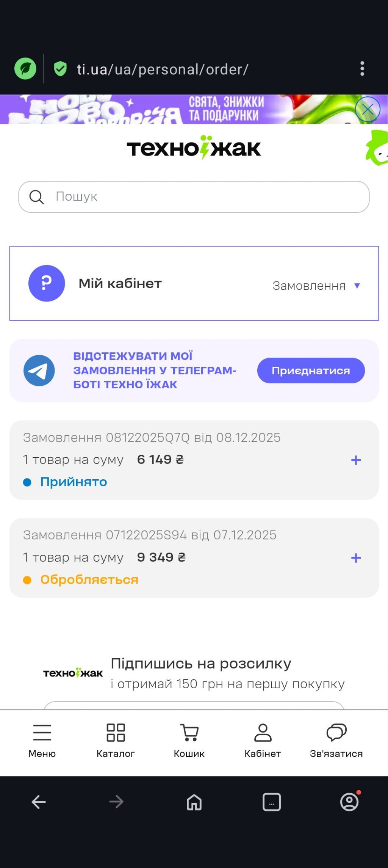This screenshot has height=868, width=388.
Task: Close the holiday promo banner
Action: point(368,109)
